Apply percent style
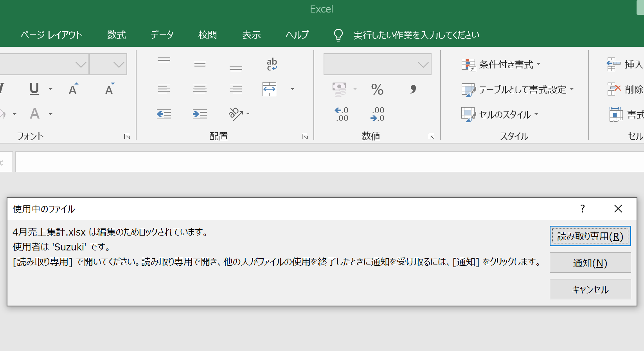The height and width of the screenshot is (351, 644). coord(378,89)
